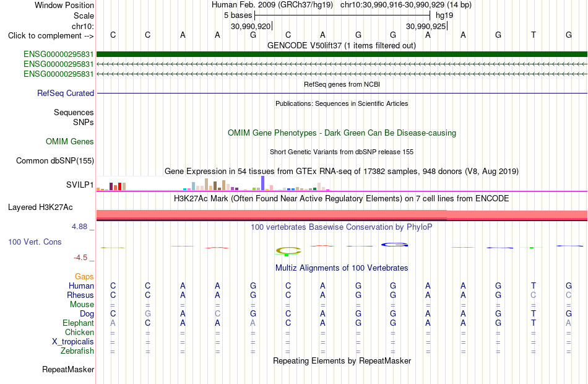This screenshot has width=588, height=384.
Task: Open the OMIM Gene Phenotypes track title
Action: point(342,133)
